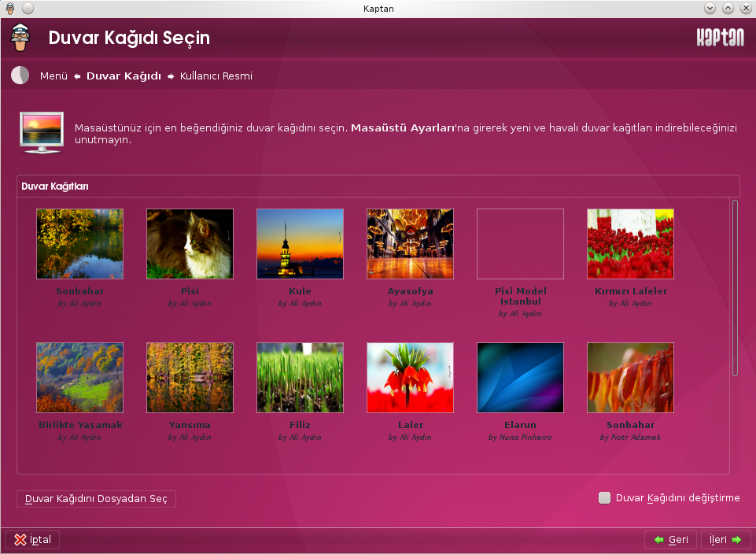Click the monitor sunset wallpaper icon
The image size is (756, 554).
click(x=42, y=132)
